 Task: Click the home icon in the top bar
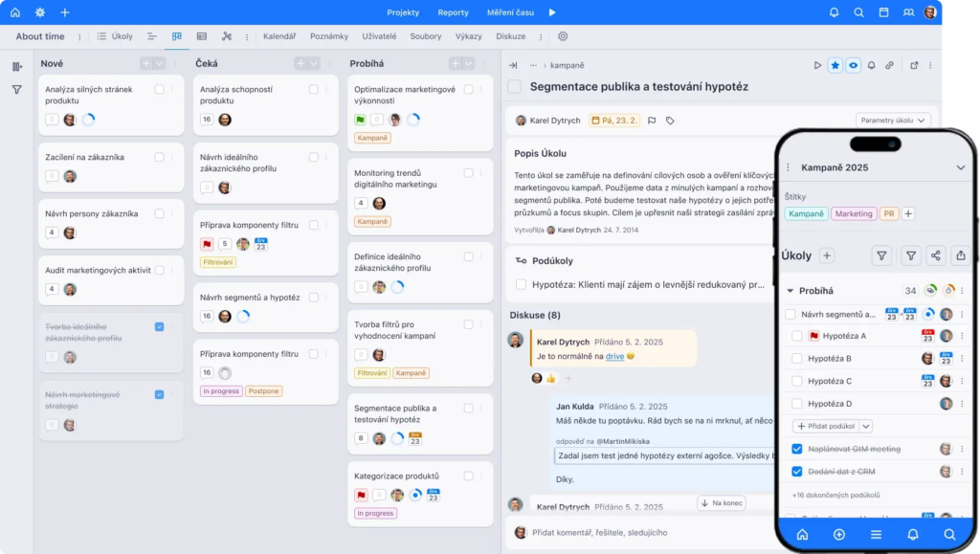tap(15, 12)
